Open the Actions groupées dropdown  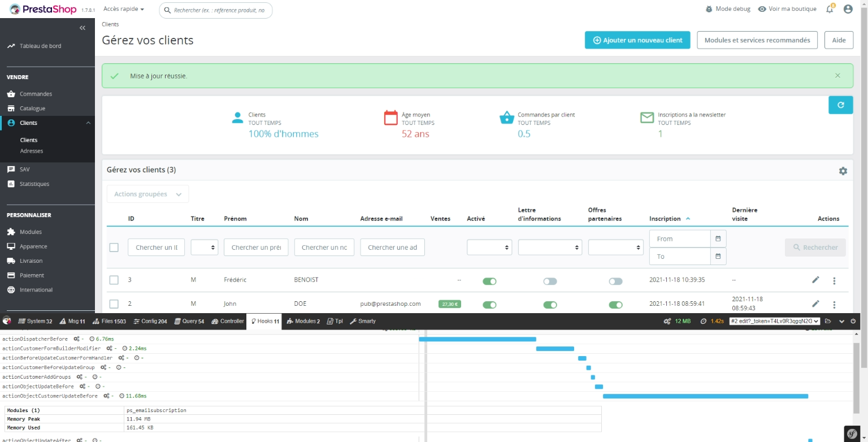tap(147, 194)
